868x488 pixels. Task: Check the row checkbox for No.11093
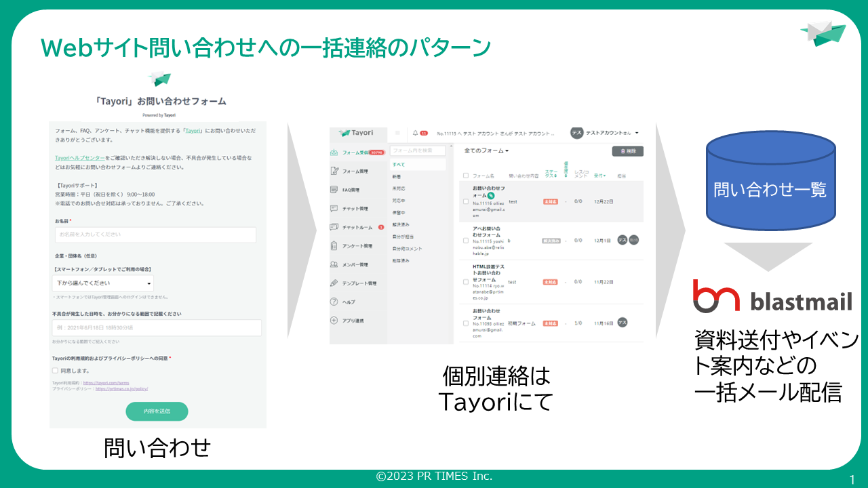465,323
